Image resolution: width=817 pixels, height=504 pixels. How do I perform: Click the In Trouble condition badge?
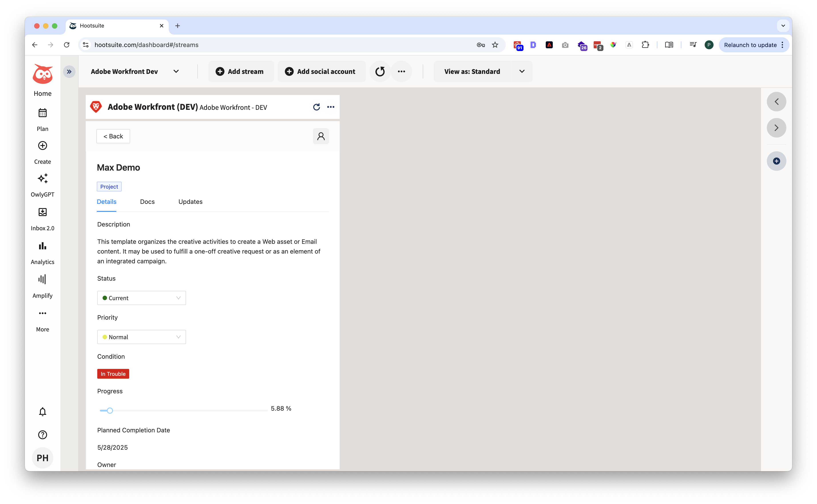113,374
